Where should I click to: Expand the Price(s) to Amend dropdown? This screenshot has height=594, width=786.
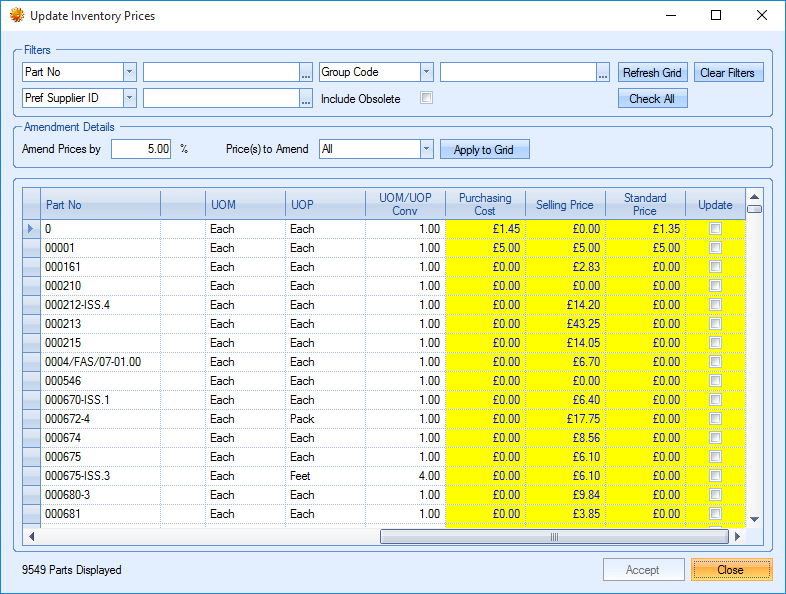(x=427, y=149)
